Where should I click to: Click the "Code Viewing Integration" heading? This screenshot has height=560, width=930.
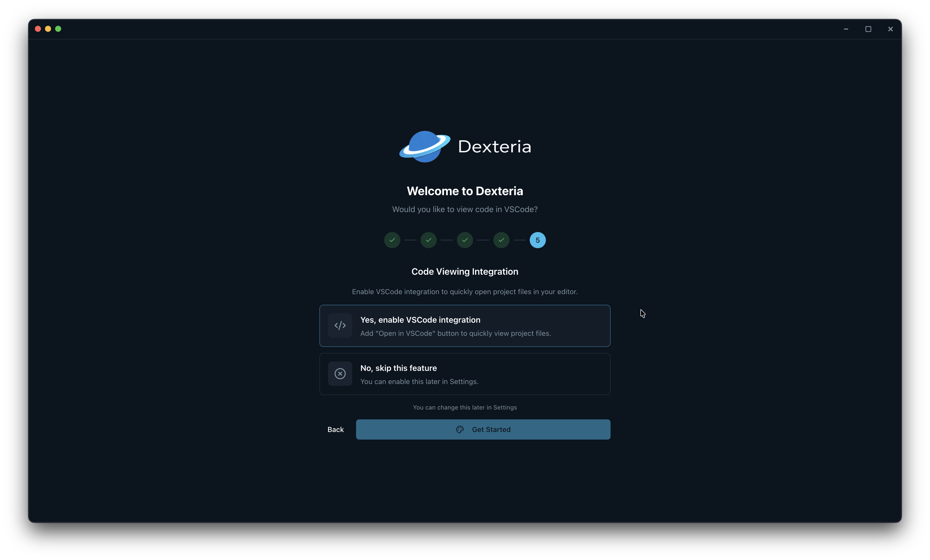coord(465,271)
